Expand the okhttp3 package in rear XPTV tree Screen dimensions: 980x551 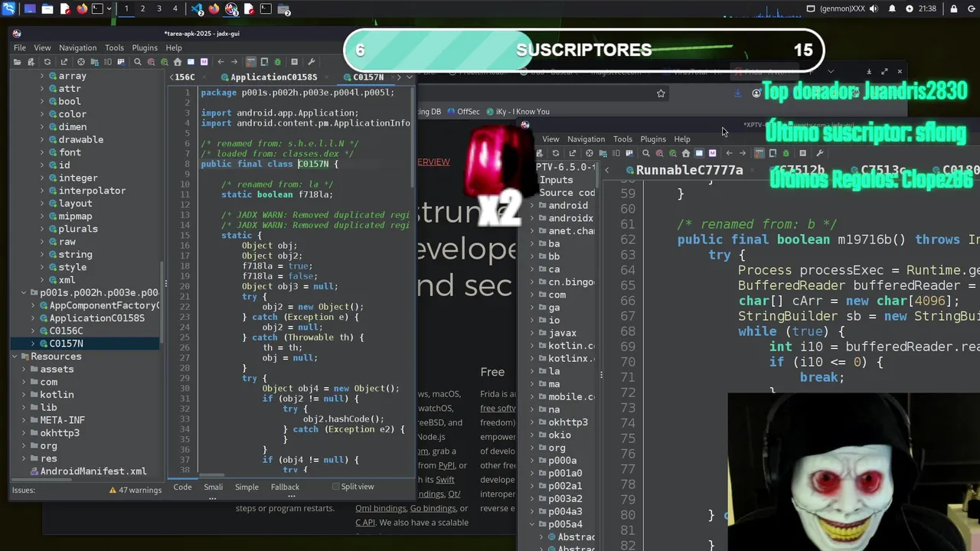pyautogui.click(x=533, y=422)
